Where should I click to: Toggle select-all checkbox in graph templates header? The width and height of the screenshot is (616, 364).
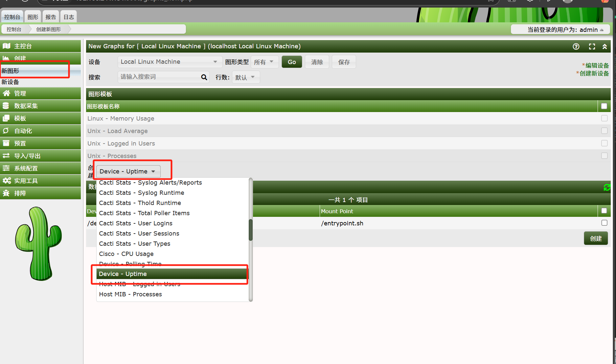point(604,106)
